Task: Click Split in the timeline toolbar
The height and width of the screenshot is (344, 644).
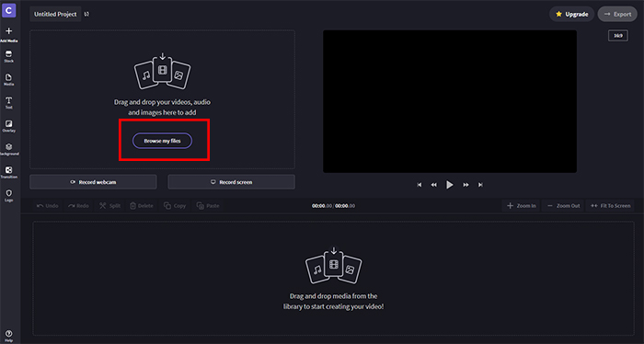Action: coord(109,206)
